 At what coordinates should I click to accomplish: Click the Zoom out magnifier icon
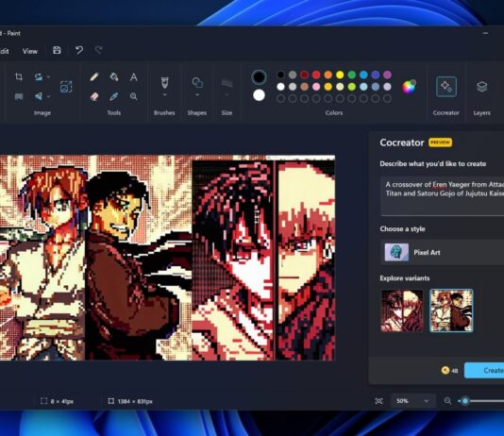447,401
